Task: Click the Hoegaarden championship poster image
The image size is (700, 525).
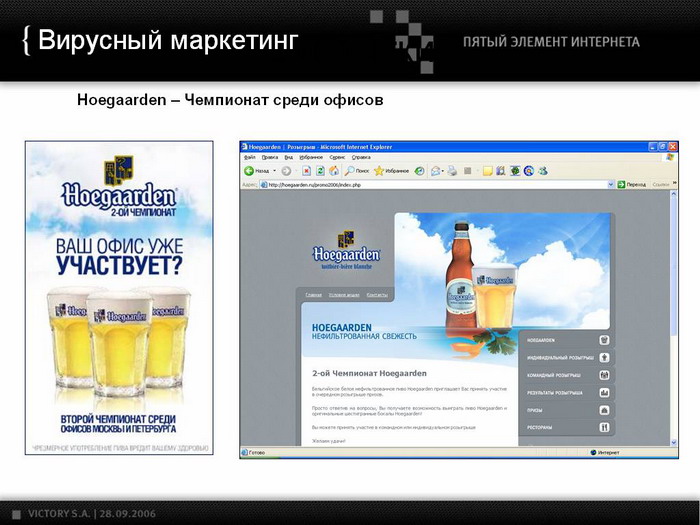Action: tap(119, 297)
